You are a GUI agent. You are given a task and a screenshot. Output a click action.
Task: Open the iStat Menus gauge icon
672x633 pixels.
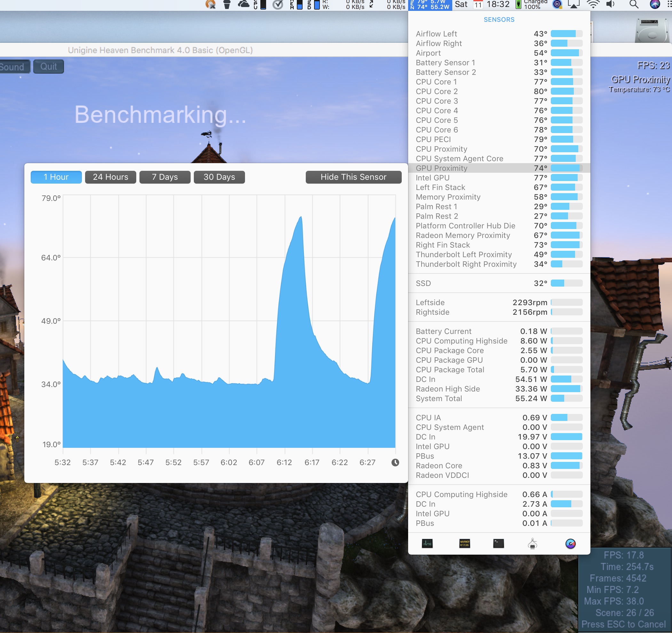click(x=570, y=543)
